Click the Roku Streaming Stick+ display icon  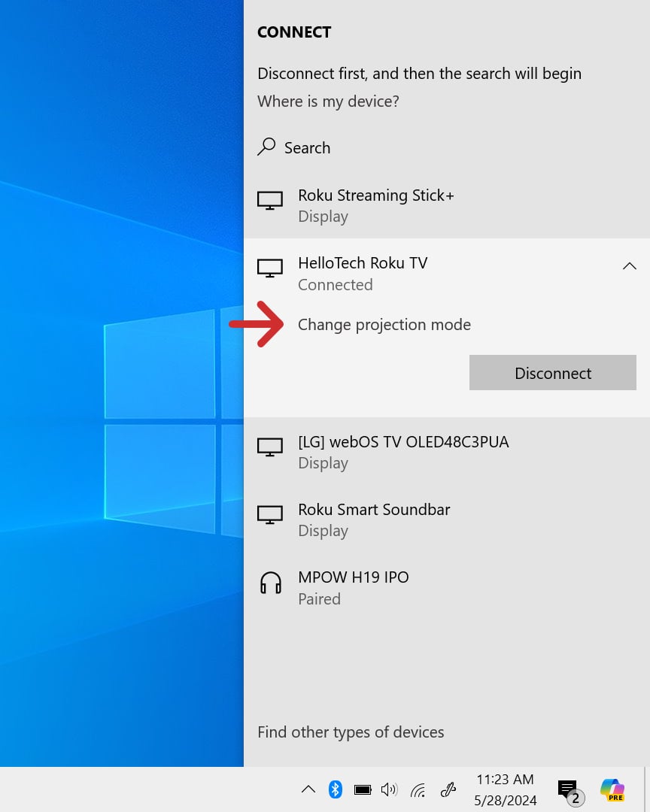(270, 201)
